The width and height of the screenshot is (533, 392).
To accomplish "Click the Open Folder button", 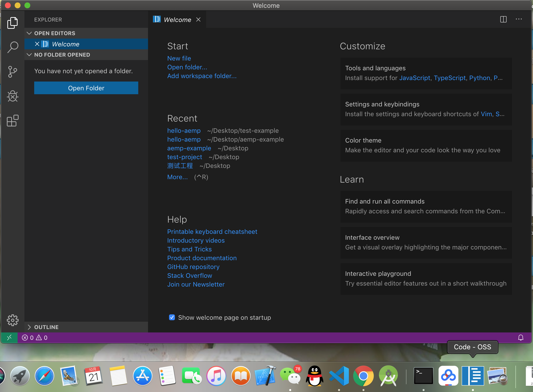I will point(86,88).
